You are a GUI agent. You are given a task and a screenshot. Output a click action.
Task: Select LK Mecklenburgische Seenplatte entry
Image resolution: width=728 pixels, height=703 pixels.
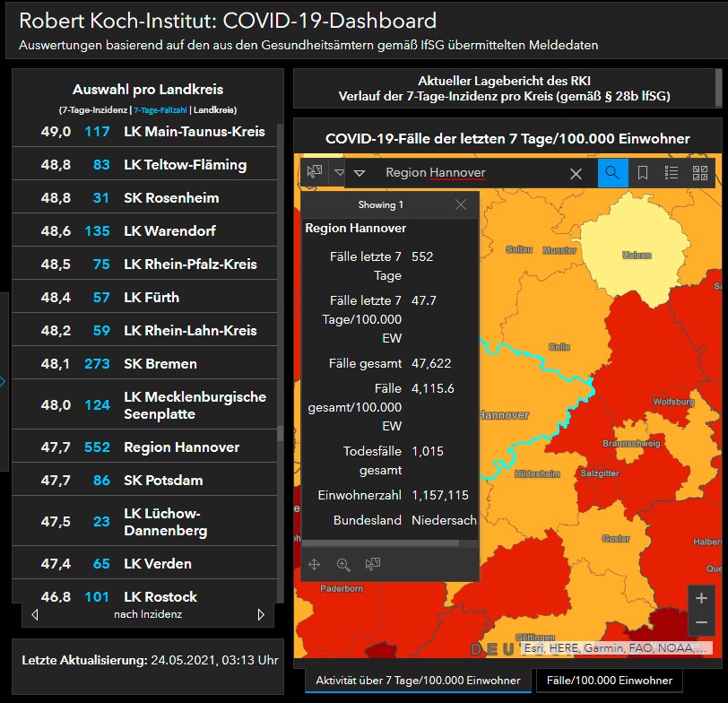[145, 405]
